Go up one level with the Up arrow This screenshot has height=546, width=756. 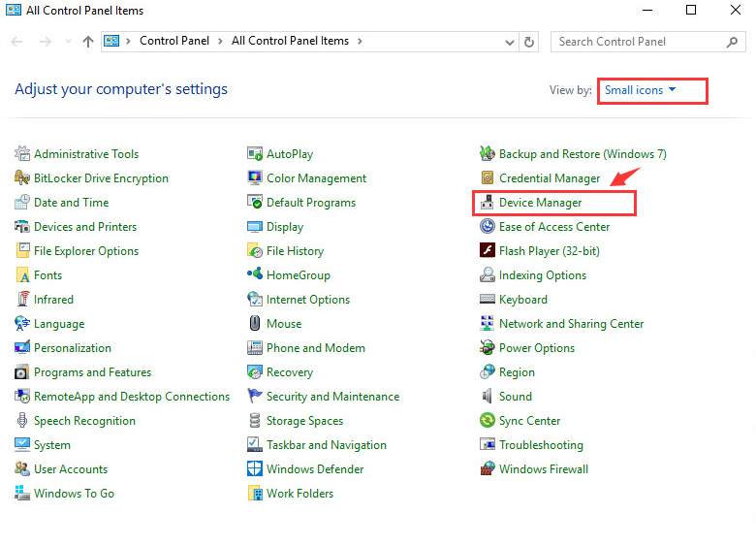point(88,42)
